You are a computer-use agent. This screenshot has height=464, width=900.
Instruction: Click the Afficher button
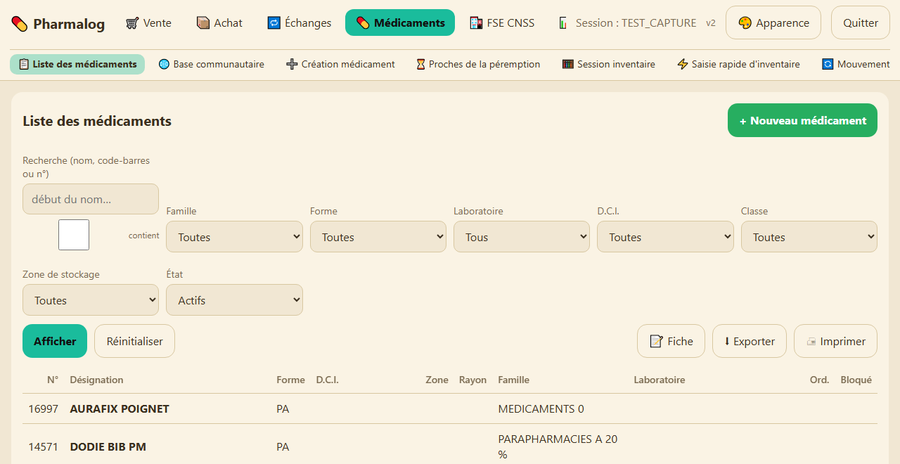tap(55, 341)
